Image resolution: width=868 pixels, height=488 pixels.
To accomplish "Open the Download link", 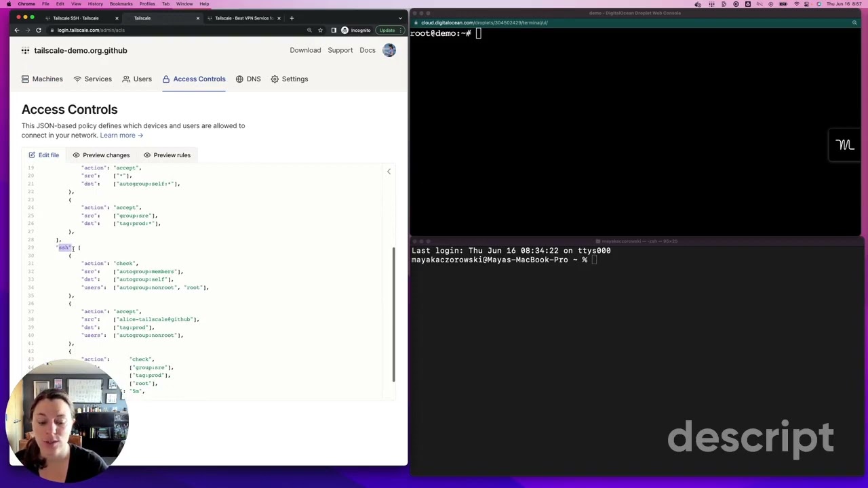I will pos(305,50).
